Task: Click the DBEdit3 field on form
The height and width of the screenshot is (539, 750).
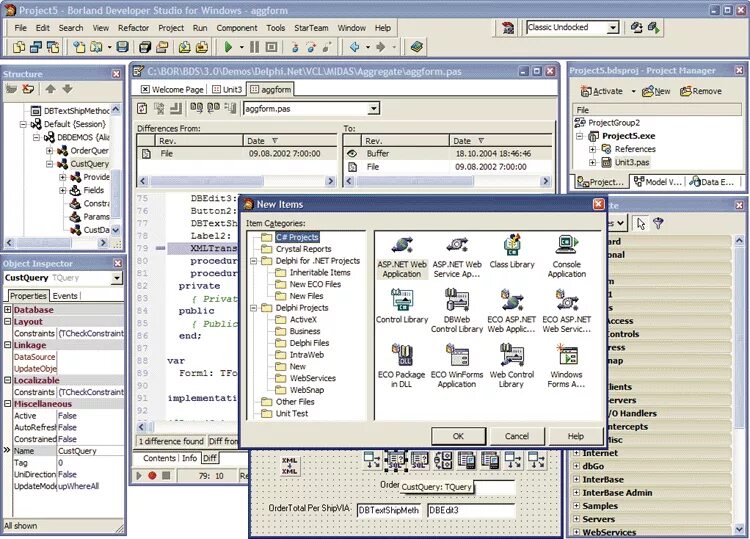Action: tap(471, 510)
